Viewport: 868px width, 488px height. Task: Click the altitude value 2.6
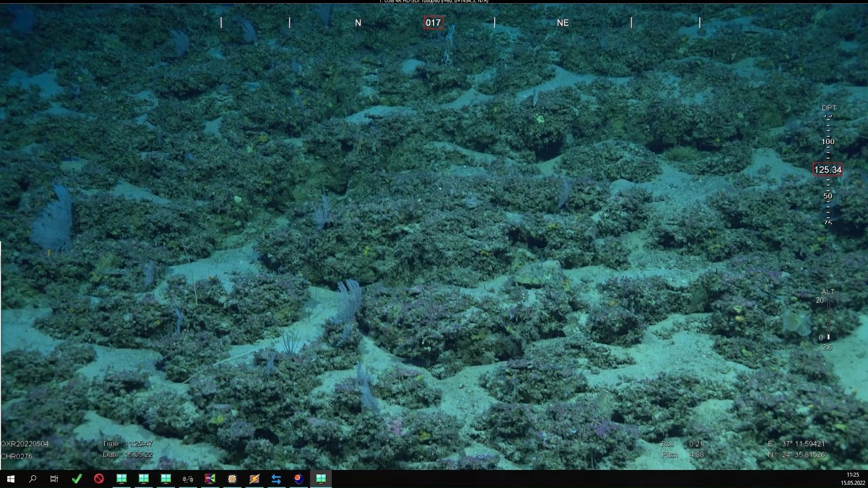(x=827, y=347)
